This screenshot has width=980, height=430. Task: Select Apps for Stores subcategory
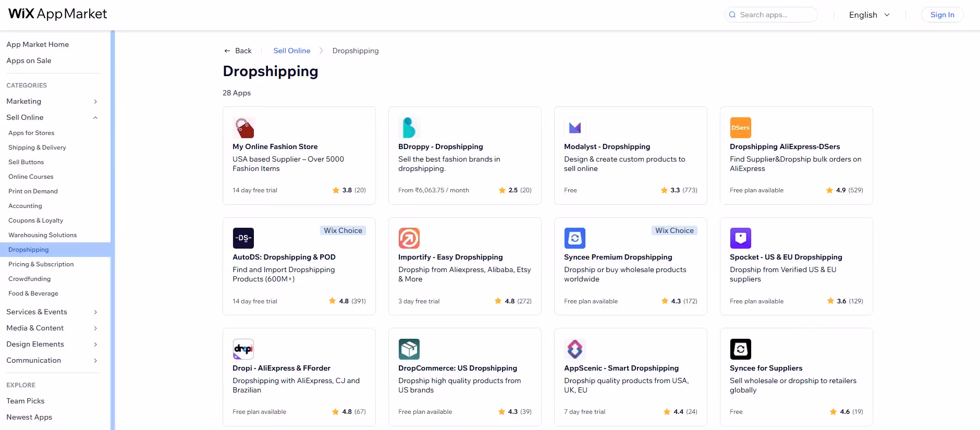tap(31, 133)
